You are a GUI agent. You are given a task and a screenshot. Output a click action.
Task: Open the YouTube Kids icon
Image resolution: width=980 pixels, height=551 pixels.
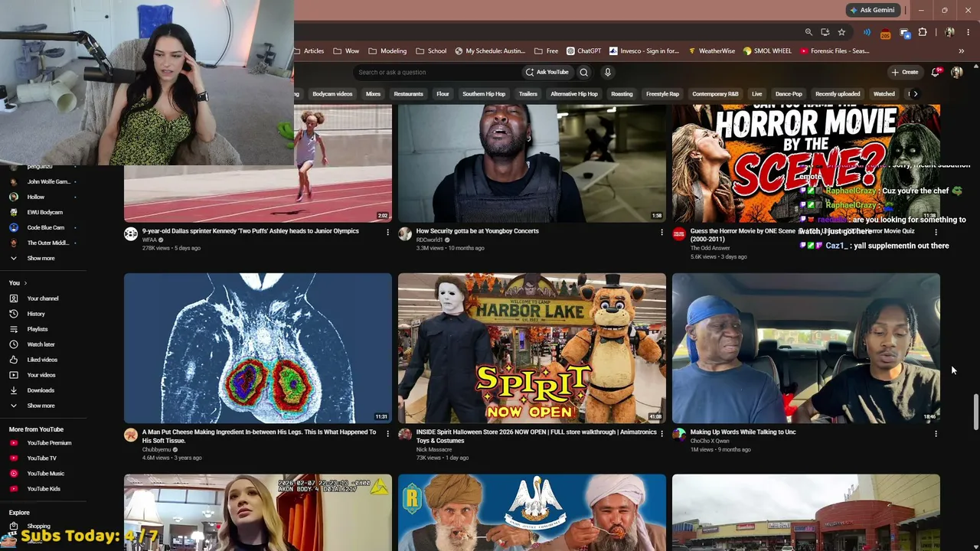pos(14,489)
